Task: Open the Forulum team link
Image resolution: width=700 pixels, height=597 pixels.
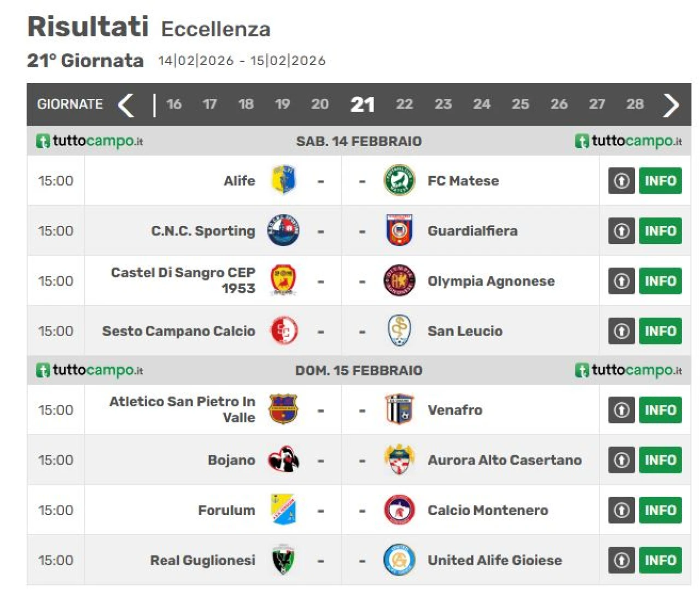Action: click(226, 510)
